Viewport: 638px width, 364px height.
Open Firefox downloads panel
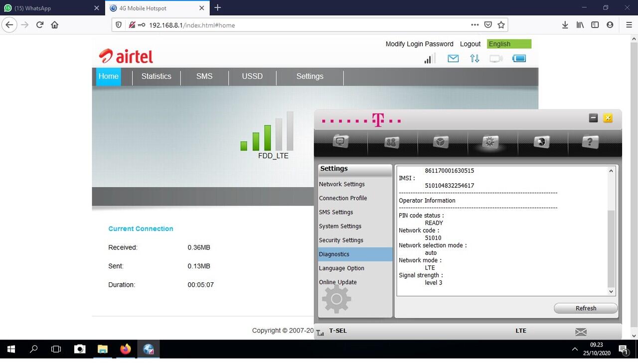click(565, 25)
